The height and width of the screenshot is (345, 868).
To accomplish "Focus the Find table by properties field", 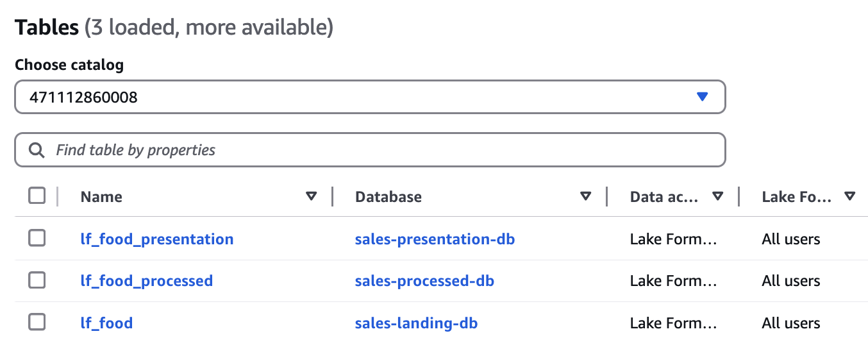I will click(385, 150).
